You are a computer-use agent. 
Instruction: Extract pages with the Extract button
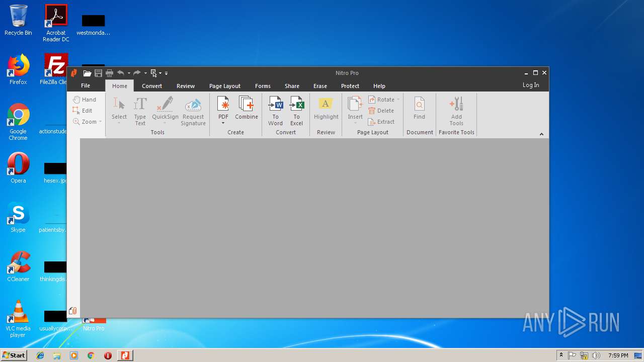click(x=382, y=122)
